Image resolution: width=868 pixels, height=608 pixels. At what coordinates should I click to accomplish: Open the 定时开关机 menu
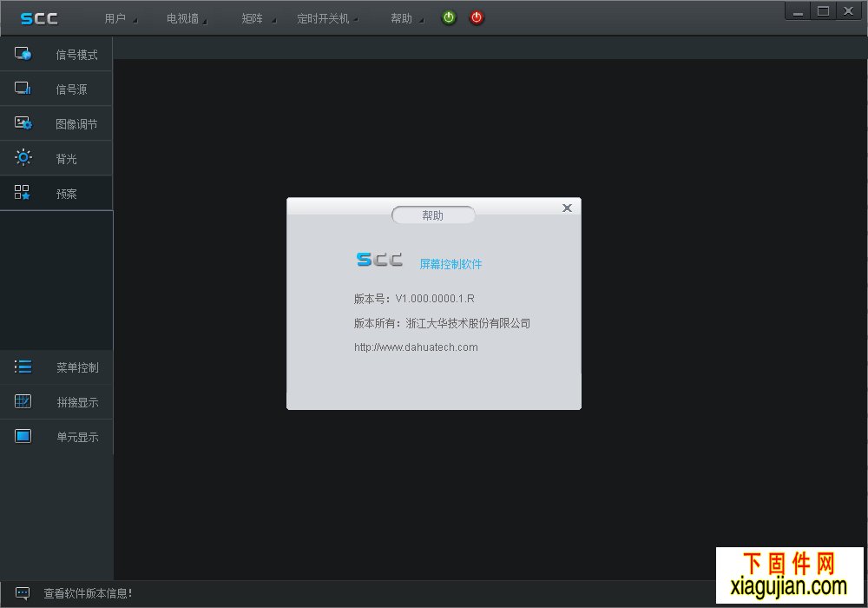pyautogui.click(x=323, y=19)
